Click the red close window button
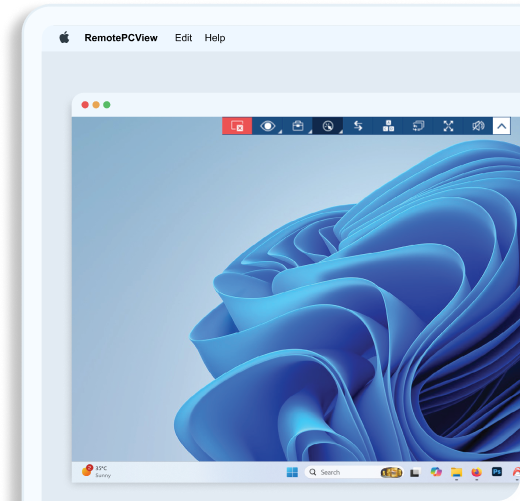The image size is (520, 501). [x=85, y=105]
